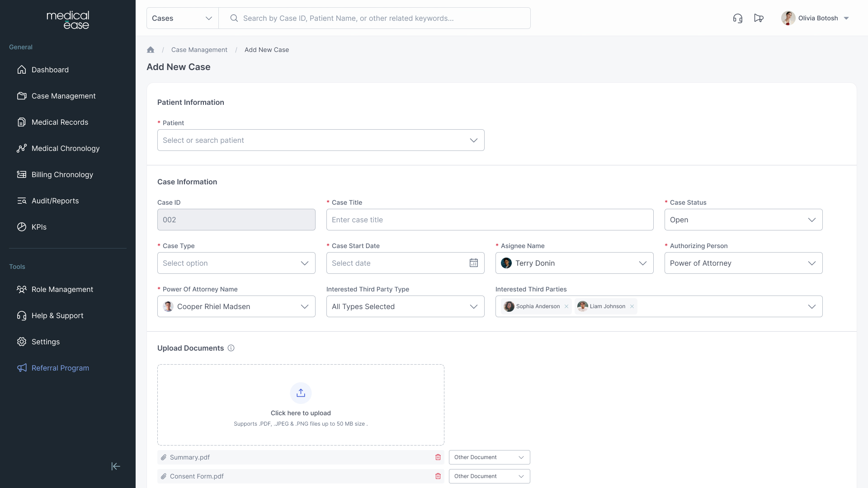
Task: Open the Asignee Name dropdown
Action: [575, 263]
